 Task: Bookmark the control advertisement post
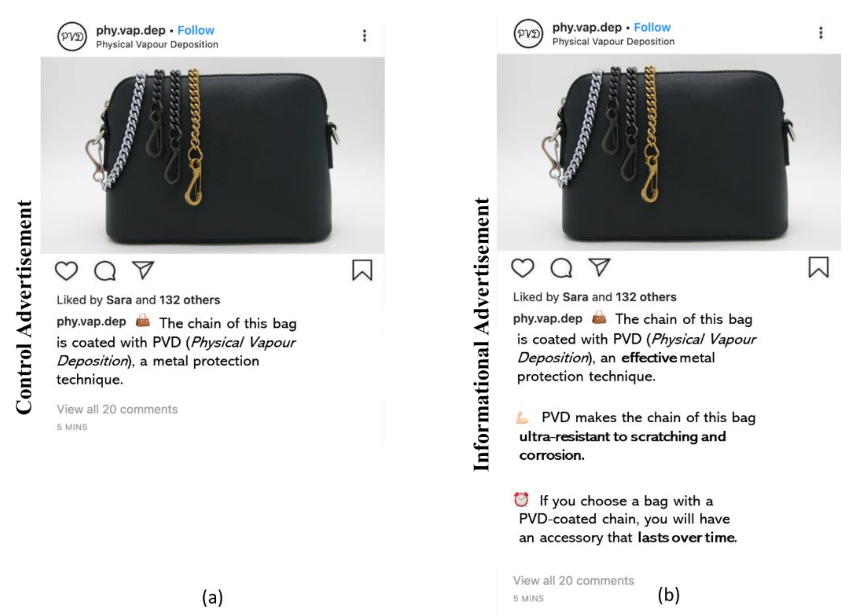[x=362, y=270]
